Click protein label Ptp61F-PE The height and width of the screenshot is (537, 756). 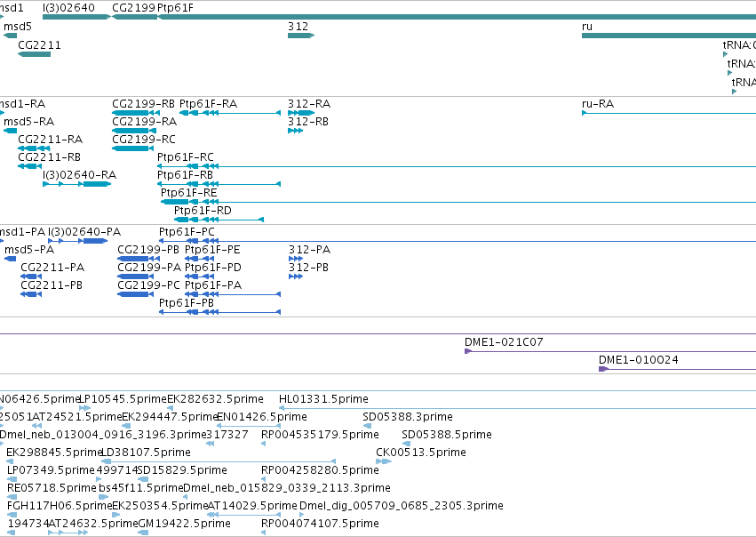(212, 250)
